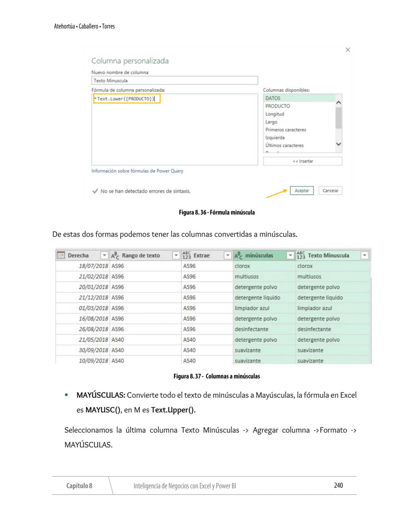The width and height of the screenshot is (411, 532).
Task: Open the Texto Minuscula column filter dropdown
Action: point(364,255)
